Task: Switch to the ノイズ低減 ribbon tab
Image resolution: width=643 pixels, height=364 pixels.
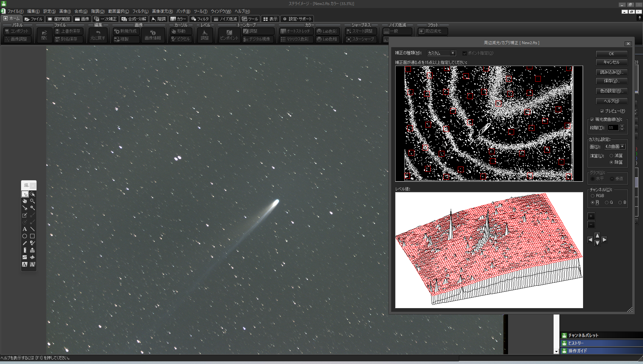Action: click(225, 19)
